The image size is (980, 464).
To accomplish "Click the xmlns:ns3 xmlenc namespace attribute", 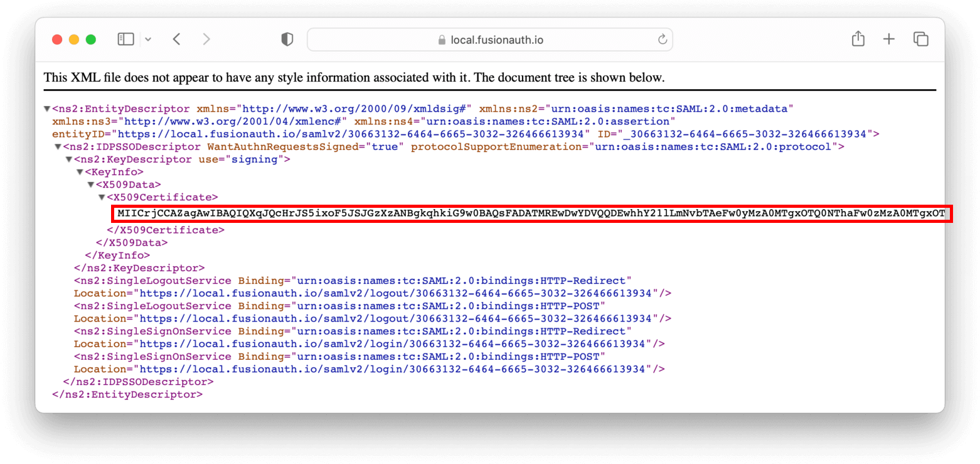I will click(x=200, y=121).
